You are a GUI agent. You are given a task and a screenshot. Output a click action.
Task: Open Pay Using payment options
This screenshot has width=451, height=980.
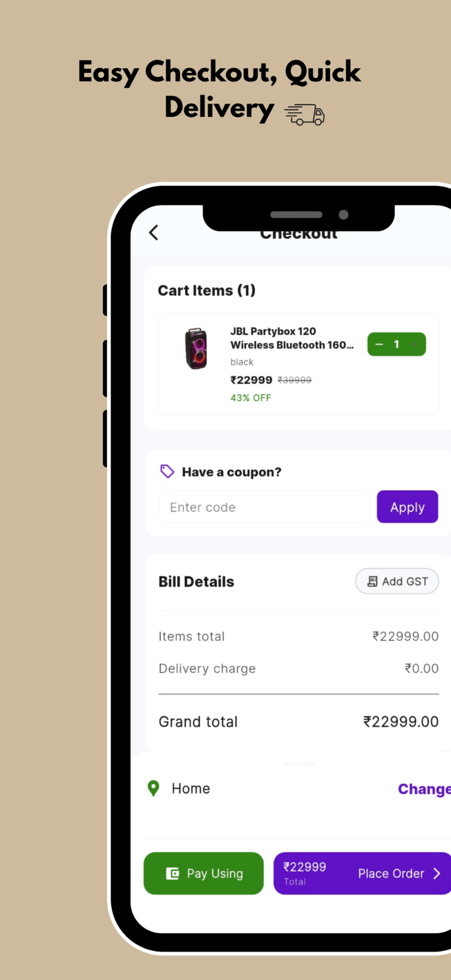[203, 874]
